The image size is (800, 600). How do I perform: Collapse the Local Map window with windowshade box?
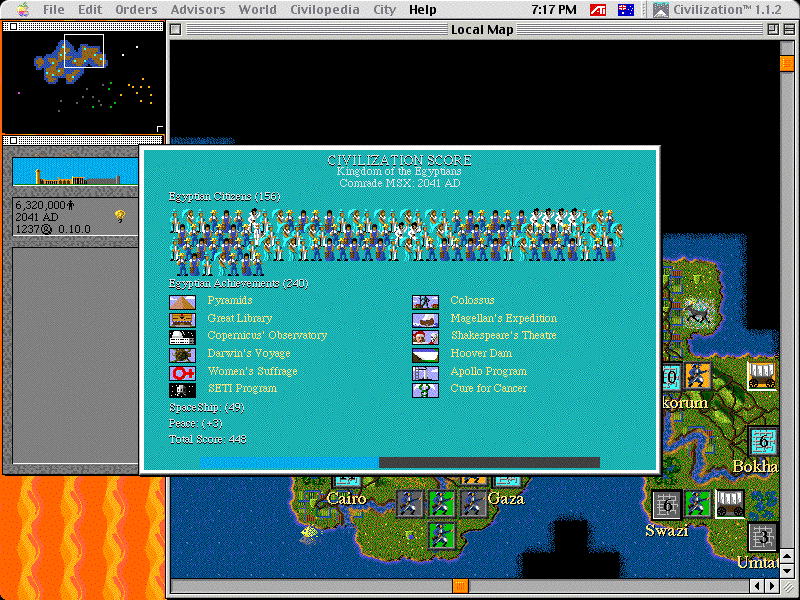pos(788,30)
